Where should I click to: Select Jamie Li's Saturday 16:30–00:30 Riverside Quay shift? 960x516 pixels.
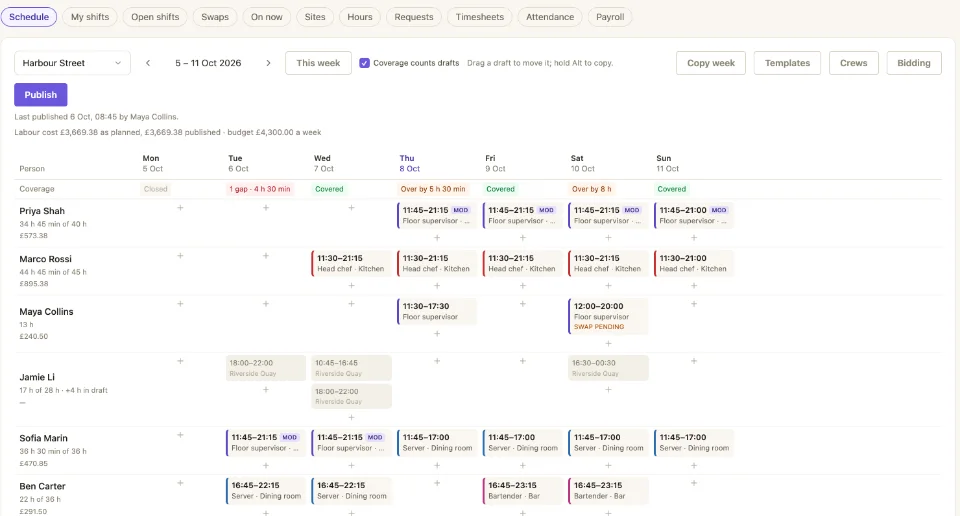[608, 368]
